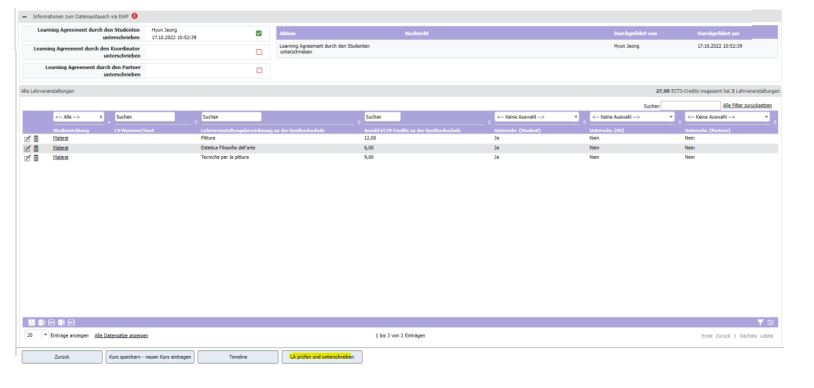Click Zurück in pagination controls
Viewport: 814px width, 388px height.
tap(723, 336)
